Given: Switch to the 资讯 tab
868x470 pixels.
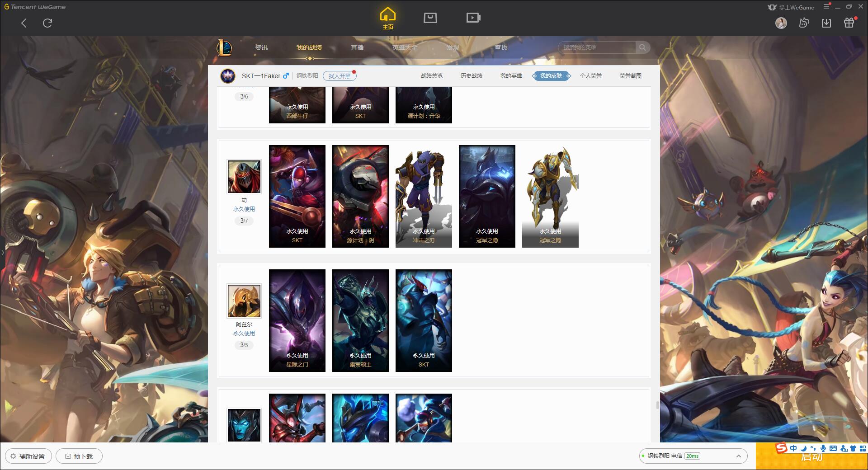Looking at the screenshot, I should 261,47.
